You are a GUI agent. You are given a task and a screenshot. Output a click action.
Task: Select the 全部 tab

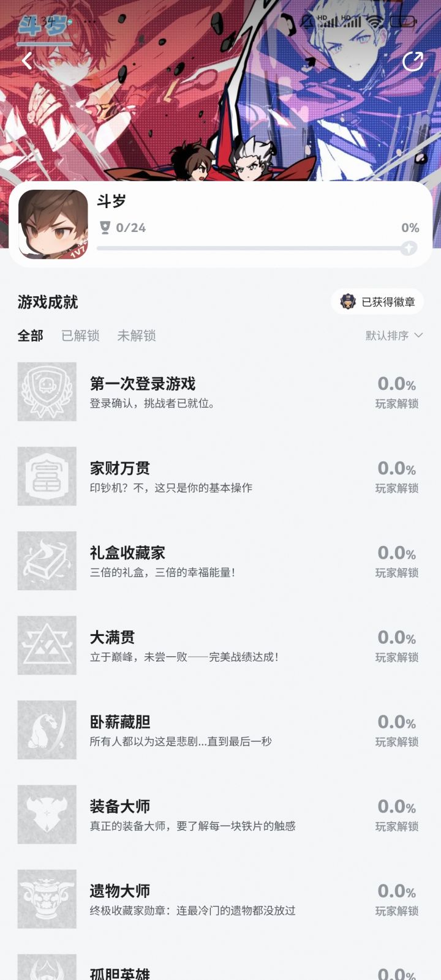(x=31, y=335)
